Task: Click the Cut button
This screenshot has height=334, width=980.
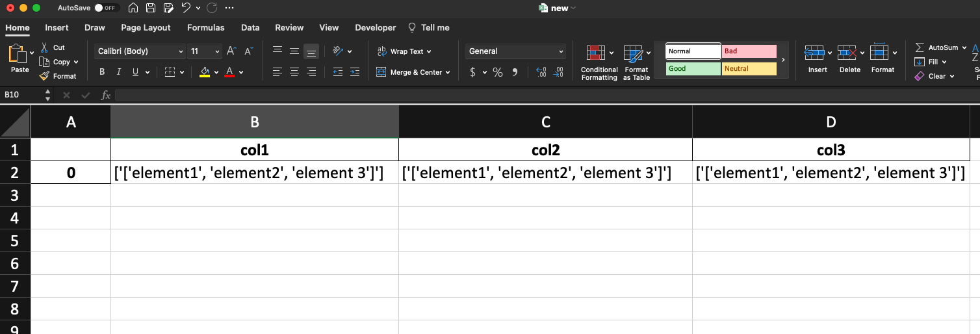Action: coord(53,47)
